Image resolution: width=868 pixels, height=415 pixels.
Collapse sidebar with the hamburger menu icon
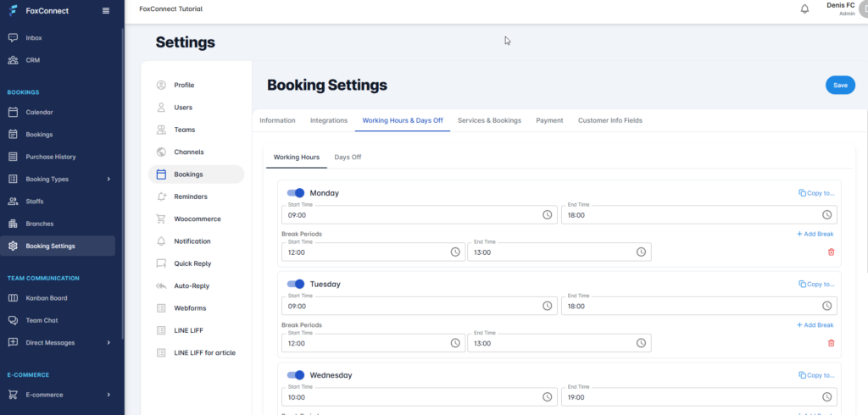(105, 10)
